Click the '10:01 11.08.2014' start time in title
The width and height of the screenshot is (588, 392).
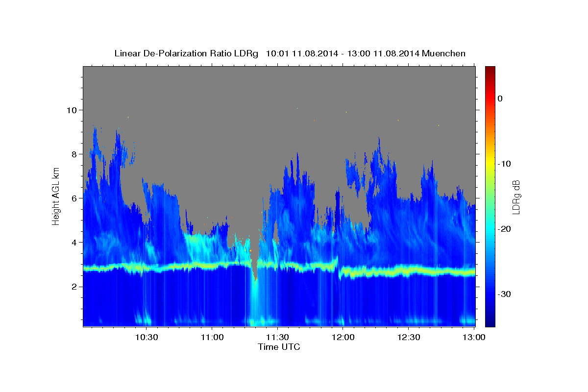pos(302,53)
